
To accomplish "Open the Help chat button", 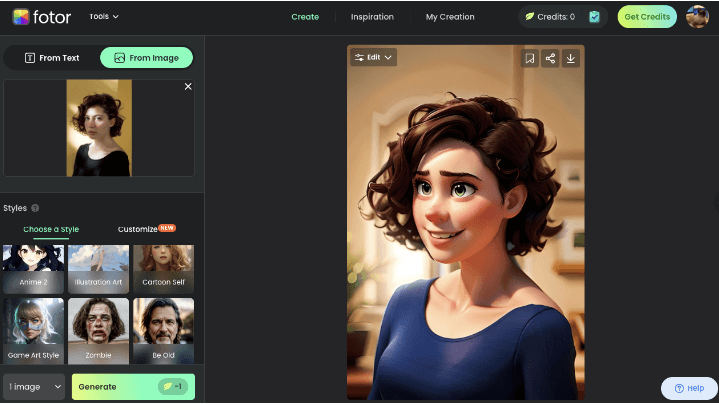I will pyautogui.click(x=689, y=388).
